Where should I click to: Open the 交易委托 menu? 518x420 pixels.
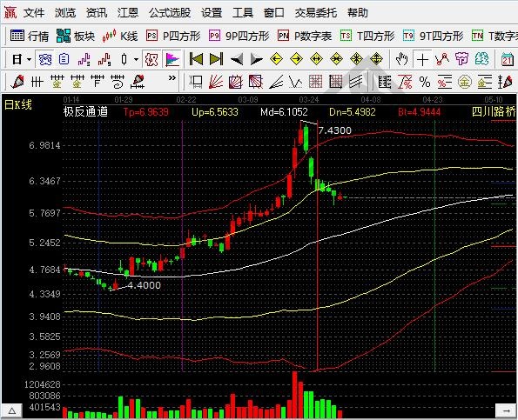pyautogui.click(x=316, y=13)
